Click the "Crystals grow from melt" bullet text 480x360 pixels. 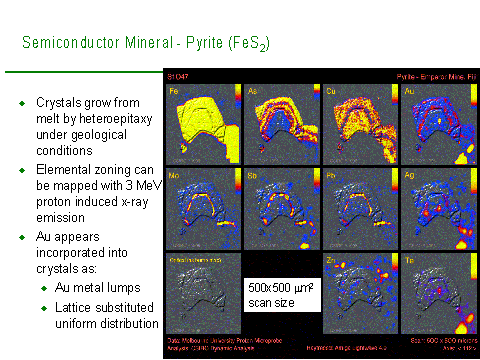tap(94, 127)
